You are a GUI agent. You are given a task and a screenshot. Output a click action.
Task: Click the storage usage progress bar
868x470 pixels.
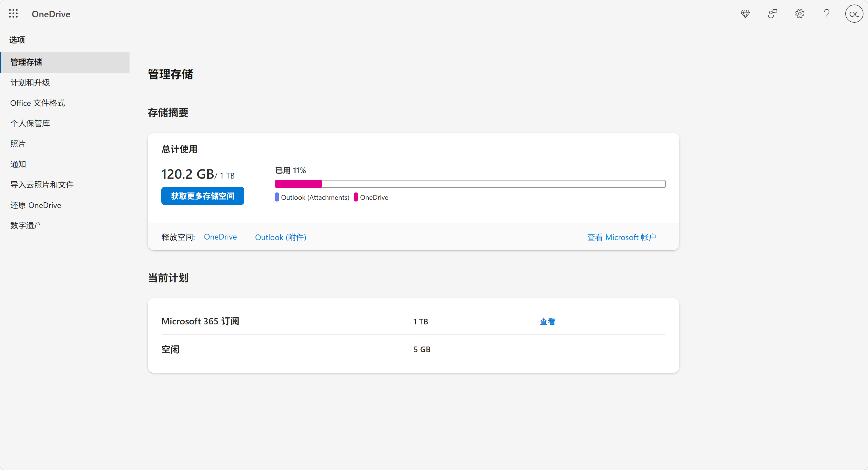coord(470,184)
